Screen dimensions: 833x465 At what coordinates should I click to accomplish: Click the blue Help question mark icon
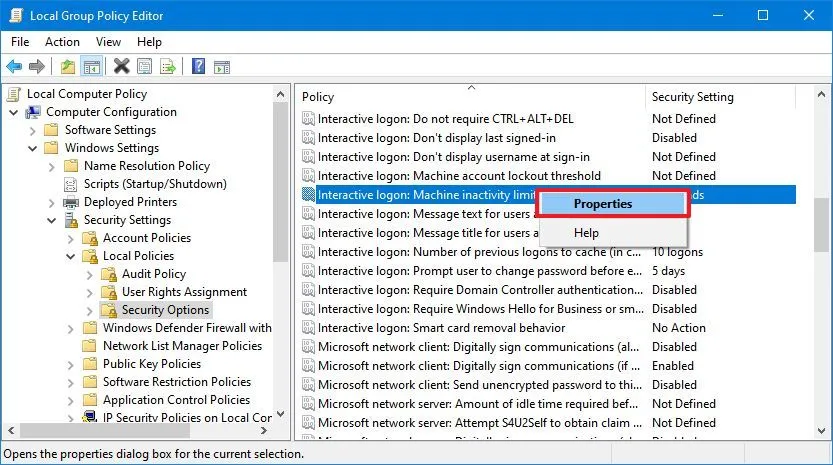(x=198, y=66)
